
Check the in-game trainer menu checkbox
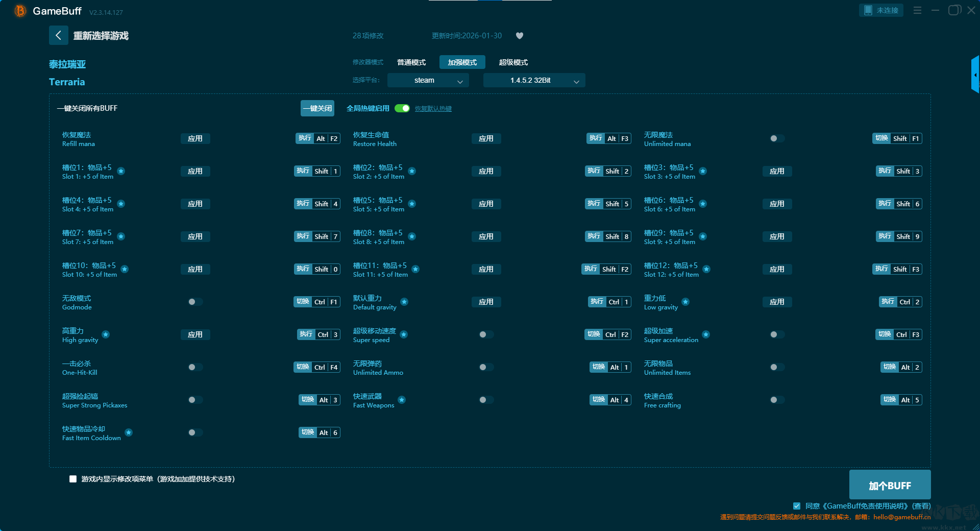73,479
